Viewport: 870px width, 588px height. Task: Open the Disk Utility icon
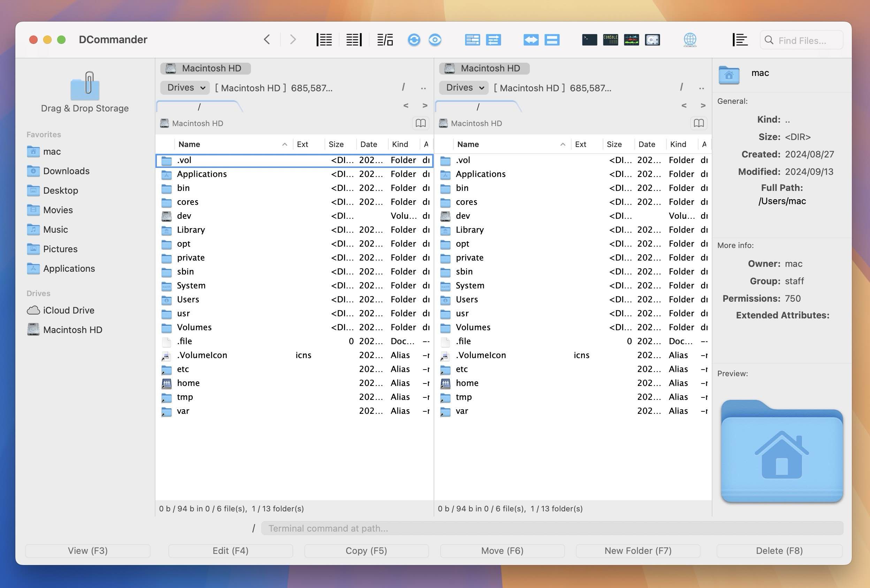(652, 40)
